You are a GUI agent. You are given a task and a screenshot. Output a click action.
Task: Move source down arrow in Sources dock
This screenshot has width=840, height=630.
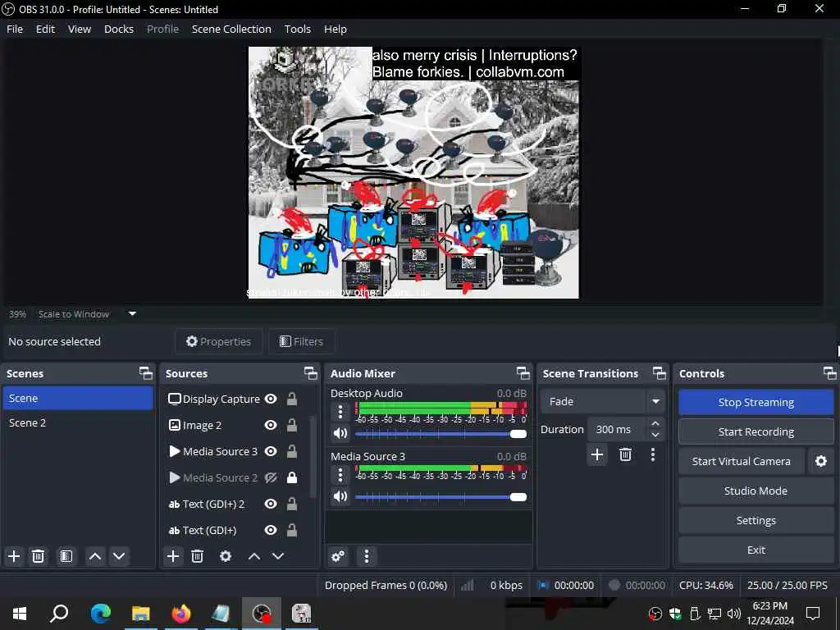click(278, 556)
